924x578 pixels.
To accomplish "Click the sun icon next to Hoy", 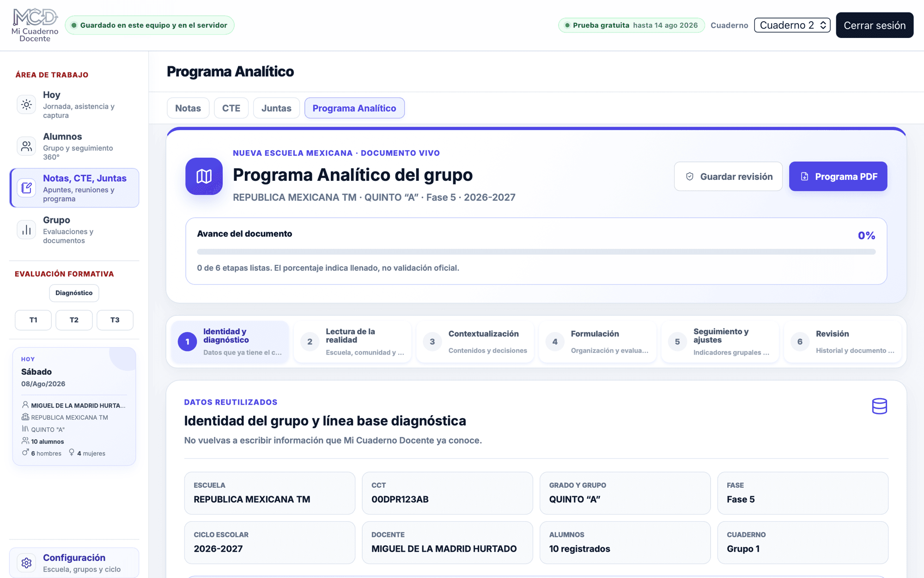I will point(27,105).
